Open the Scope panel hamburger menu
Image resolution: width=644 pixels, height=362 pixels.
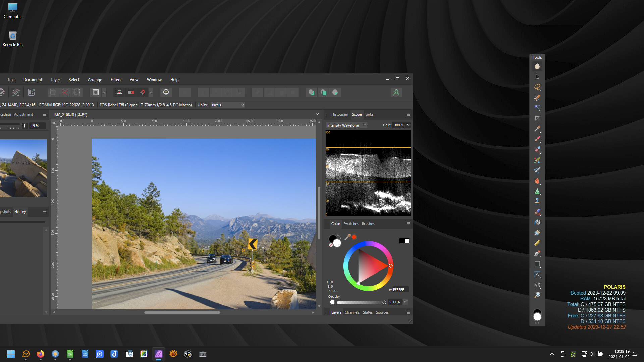[408, 114]
